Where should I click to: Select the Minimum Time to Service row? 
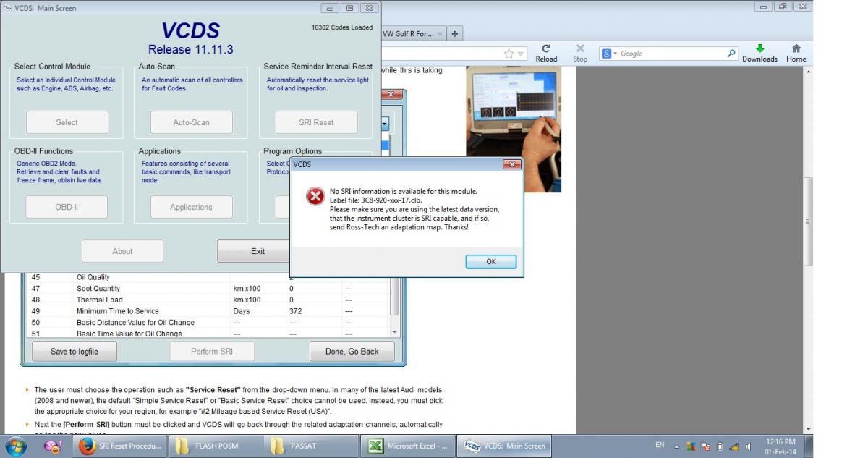[116, 311]
